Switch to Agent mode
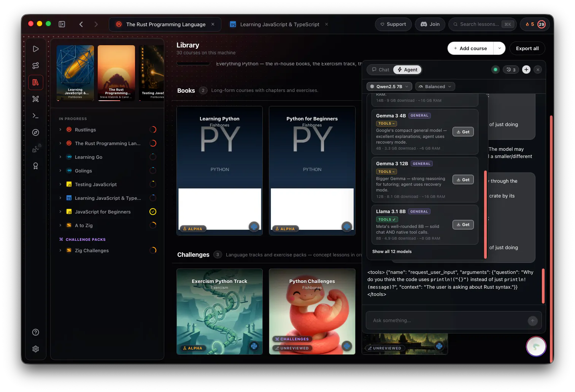Viewport: 575px width, 392px height. pos(408,70)
